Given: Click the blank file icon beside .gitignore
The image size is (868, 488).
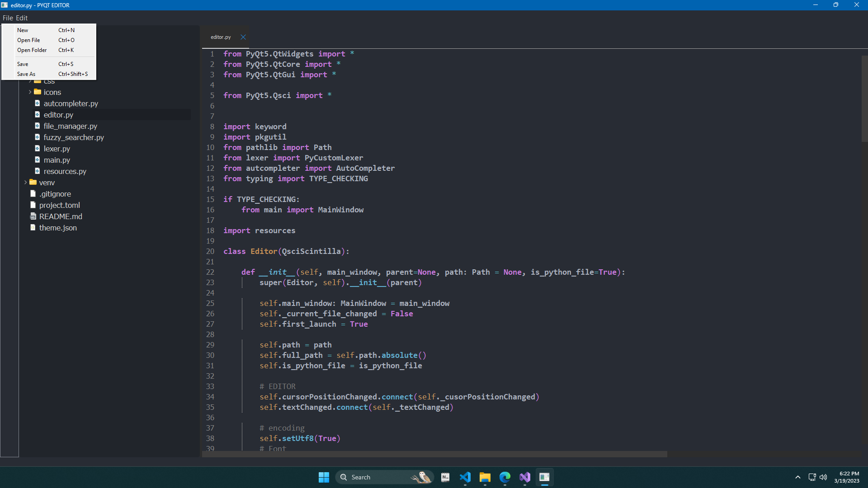Looking at the screenshot, I should tap(33, 194).
